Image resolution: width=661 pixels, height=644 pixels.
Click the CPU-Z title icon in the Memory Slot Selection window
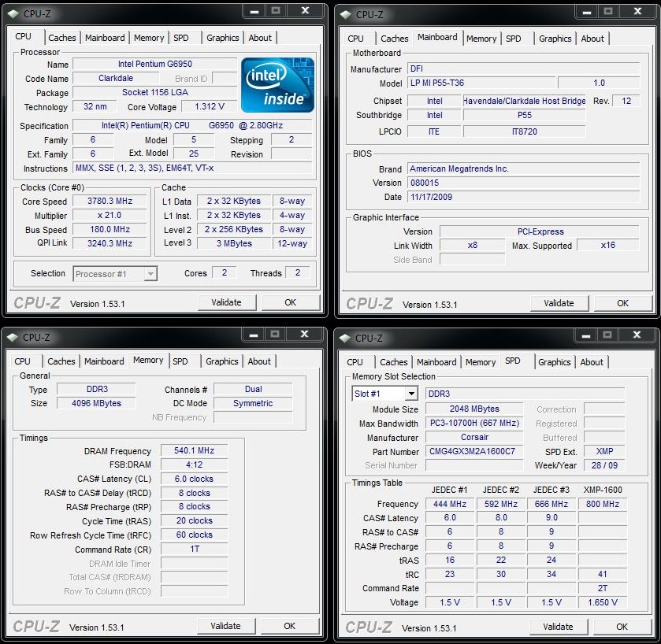pos(345,339)
